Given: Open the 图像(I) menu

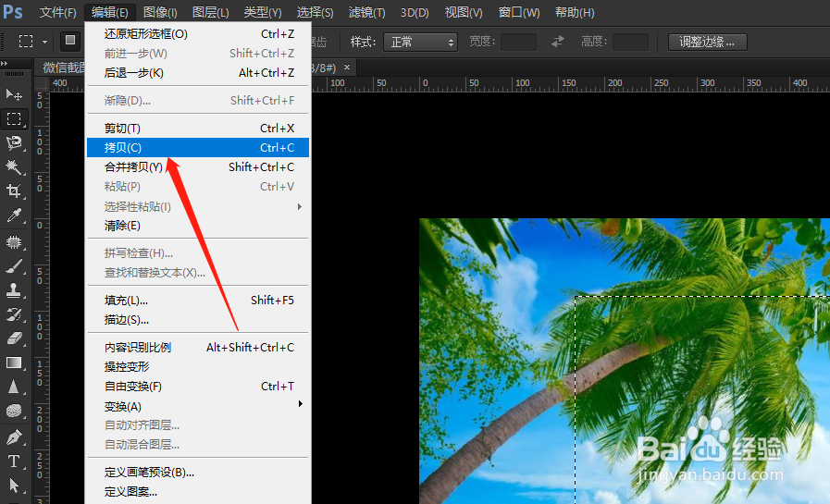Looking at the screenshot, I should click(160, 12).
